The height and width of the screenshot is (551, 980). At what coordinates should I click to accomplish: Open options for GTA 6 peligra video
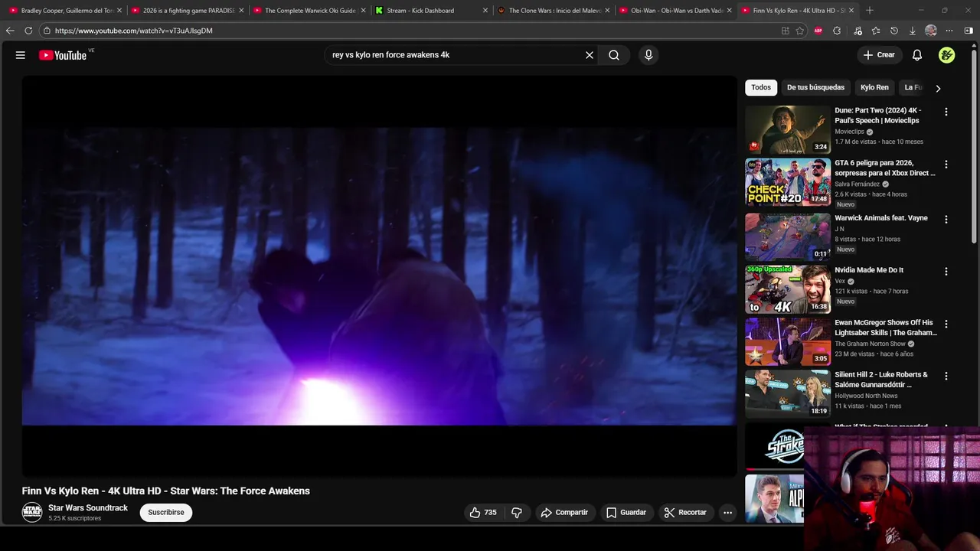click(946, 165)
